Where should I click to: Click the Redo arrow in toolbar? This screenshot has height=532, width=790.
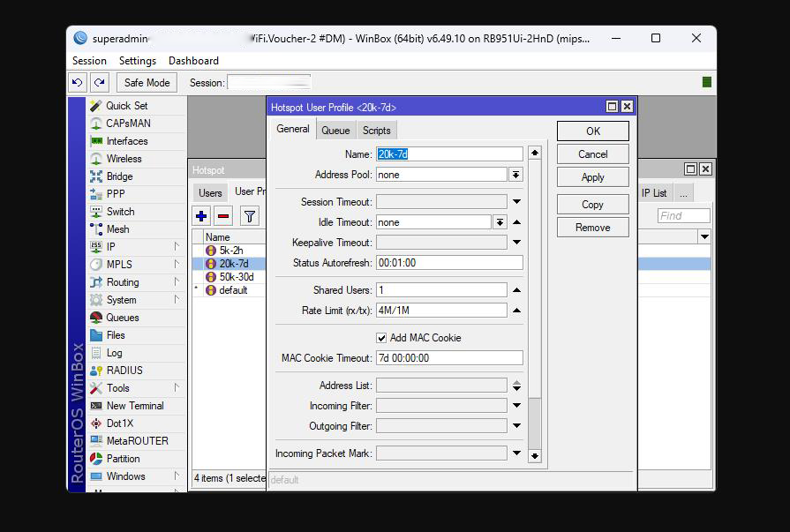click(100, 83)
